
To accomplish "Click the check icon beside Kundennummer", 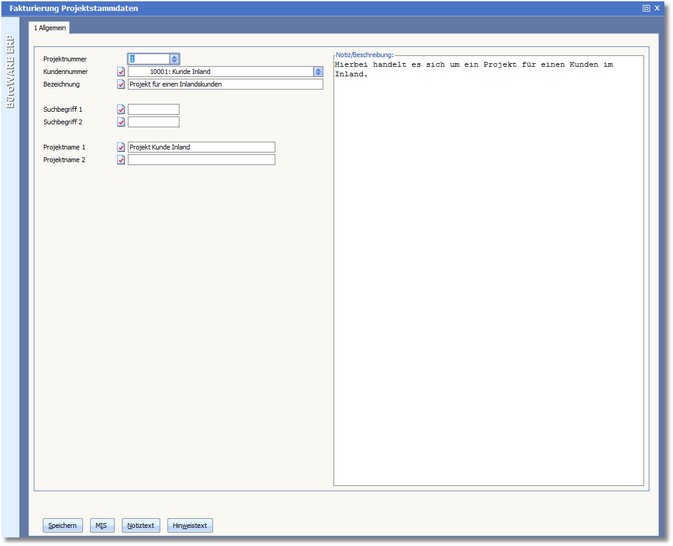I will pos(121,72).
